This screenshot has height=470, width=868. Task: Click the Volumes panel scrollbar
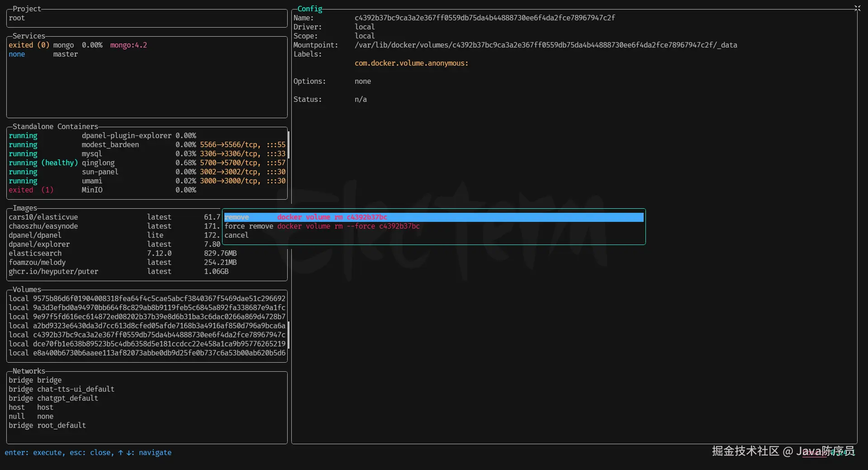tap(288, 335)
